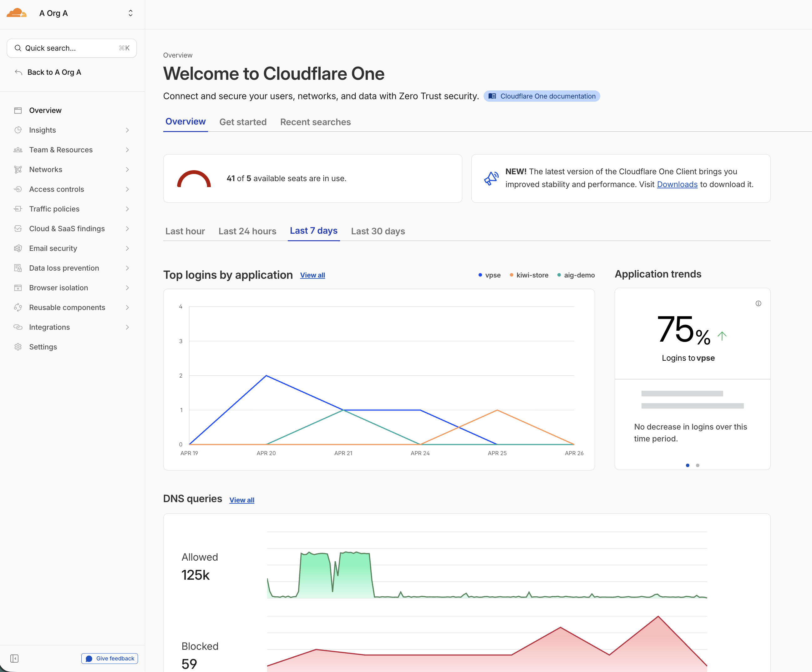Viewport: 812px width, 672px height.
Task: Click the 41 of 5 seats text
Action: (x=286, y=179)
